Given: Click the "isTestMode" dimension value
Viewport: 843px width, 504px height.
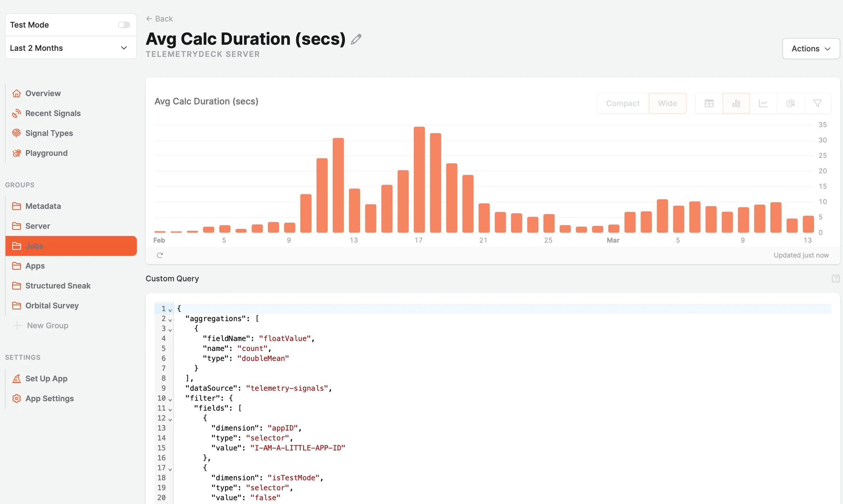Looking at the screenshot, I should pos(293,478).
